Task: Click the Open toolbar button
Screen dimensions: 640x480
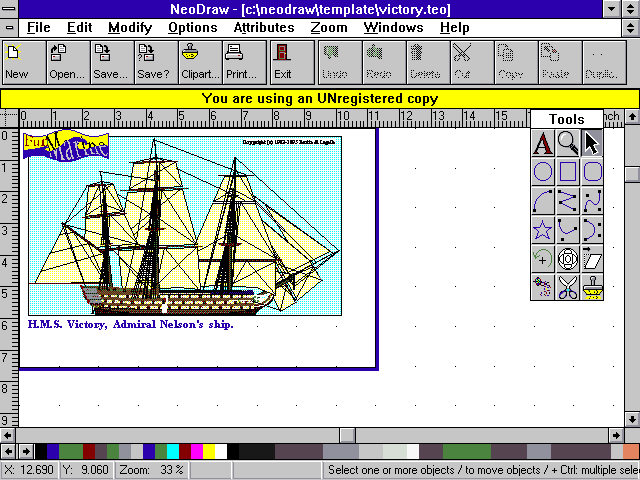Action: (67, 62)
